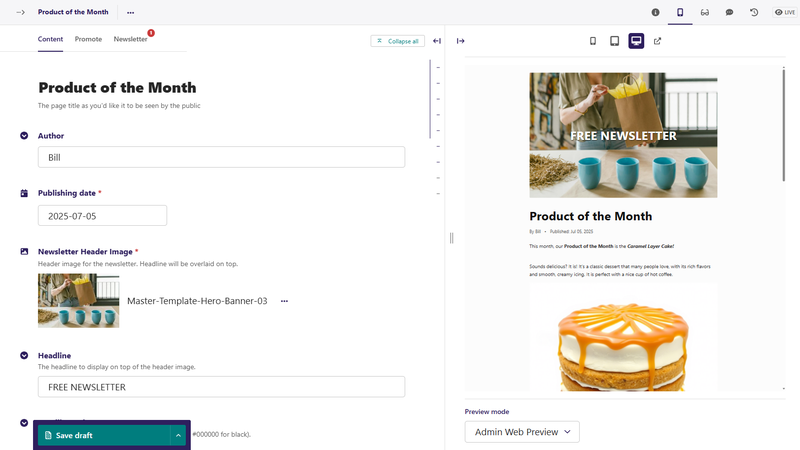
Task: Open the Admin Web Preview dropdown
Action: (522, 431)
